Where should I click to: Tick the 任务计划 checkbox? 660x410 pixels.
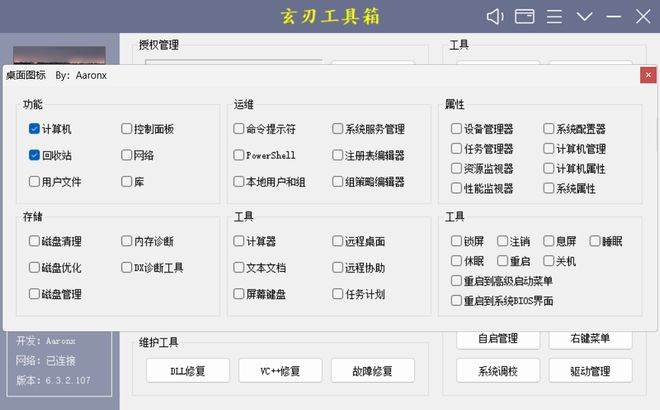click(338, 294)
